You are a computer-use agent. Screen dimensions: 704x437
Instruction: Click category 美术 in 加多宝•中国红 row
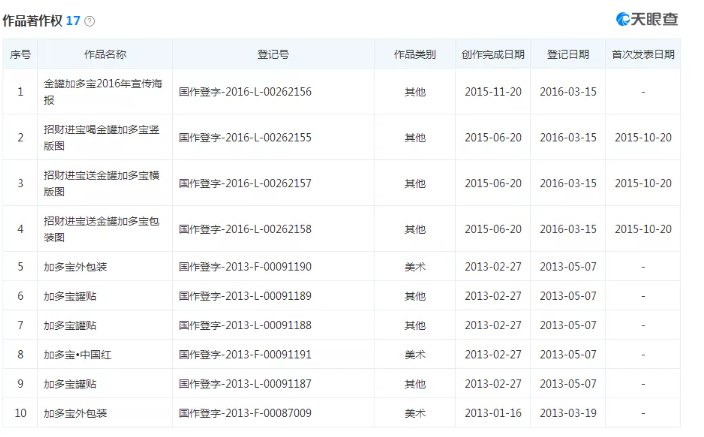click(x=415, y=355)
